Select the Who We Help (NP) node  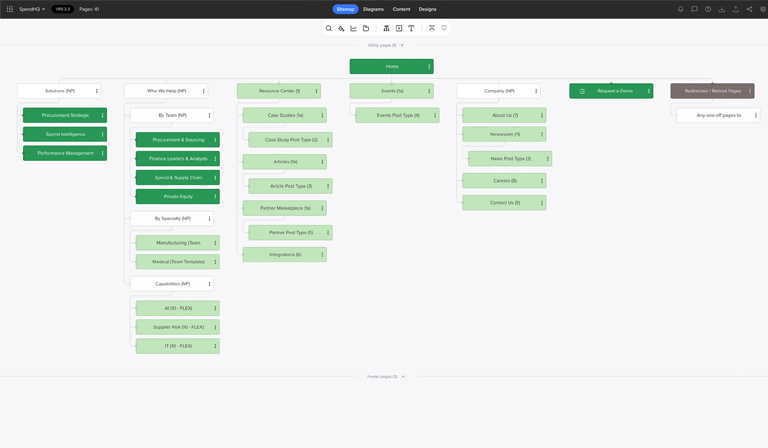[166, 91]
